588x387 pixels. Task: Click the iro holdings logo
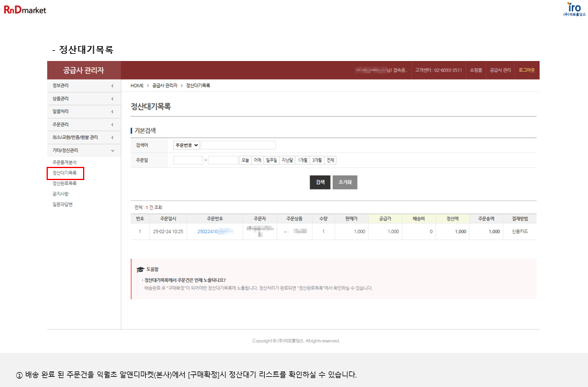574,9
